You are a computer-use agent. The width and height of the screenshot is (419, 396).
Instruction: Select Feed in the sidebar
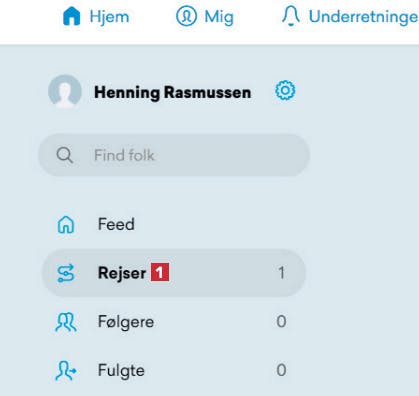[x=174, y=224]
